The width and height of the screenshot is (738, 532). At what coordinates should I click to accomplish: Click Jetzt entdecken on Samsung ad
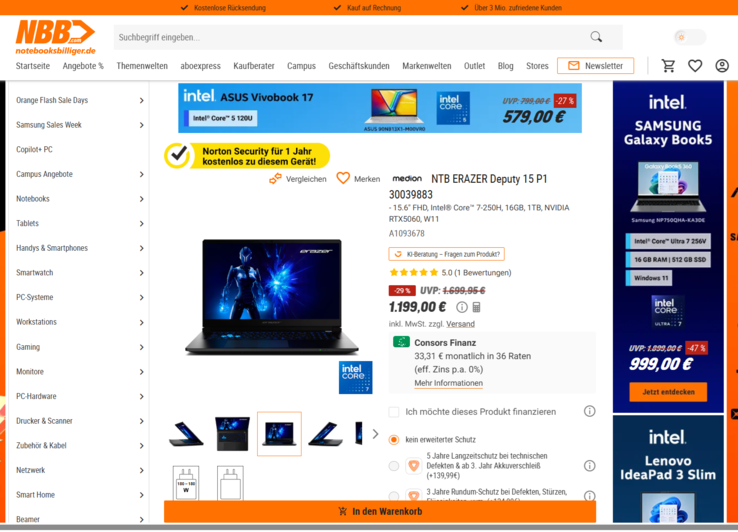pyautogui.click(x=668, y=392)
